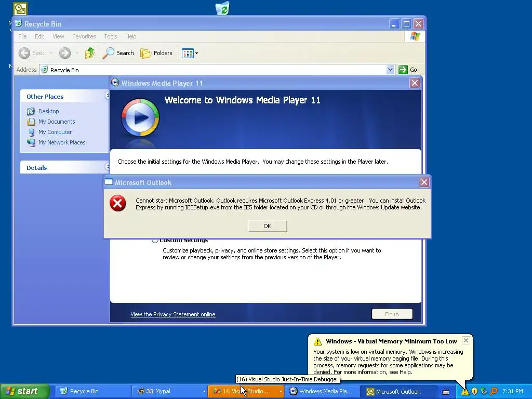The image size is (532, 399).
Task: Maximize the Recycle Bin window
Action: point(406,24)
